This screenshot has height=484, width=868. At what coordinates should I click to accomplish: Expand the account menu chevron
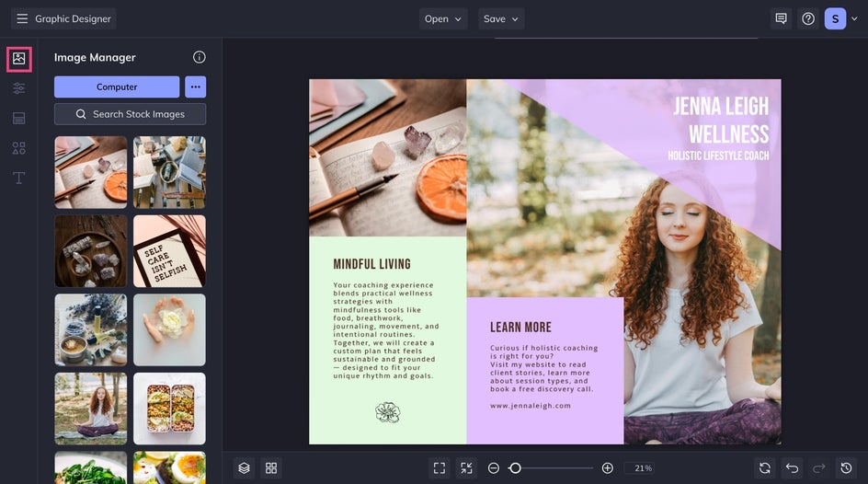(x=854, y=18)
